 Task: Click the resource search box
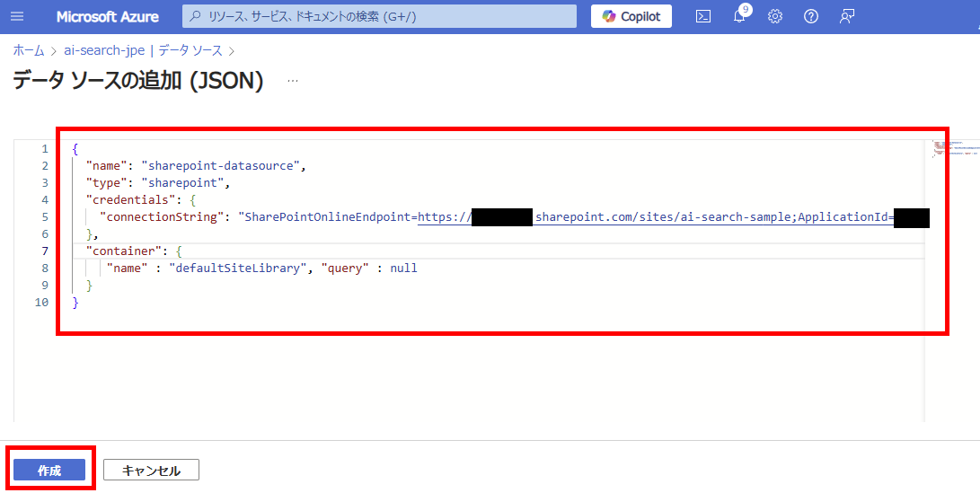[x=379, y=16]
